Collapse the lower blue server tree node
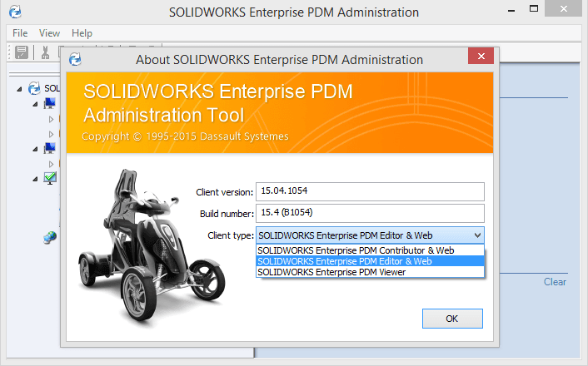The image size is (588, 366). tap(35, 149)
